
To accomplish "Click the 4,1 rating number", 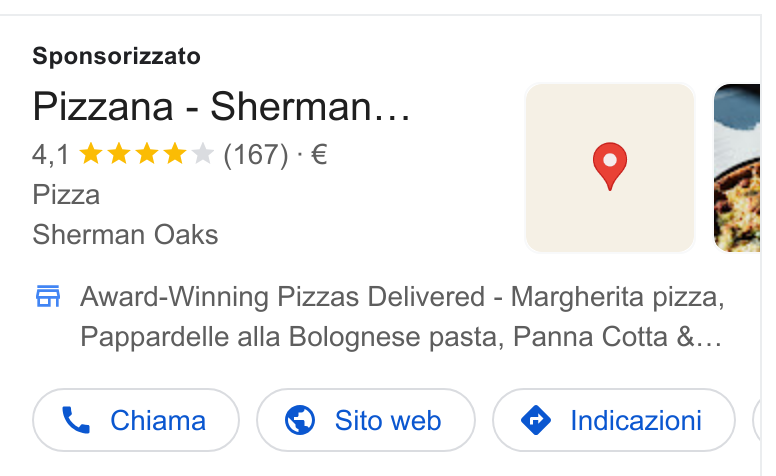I will pos(50,155).
